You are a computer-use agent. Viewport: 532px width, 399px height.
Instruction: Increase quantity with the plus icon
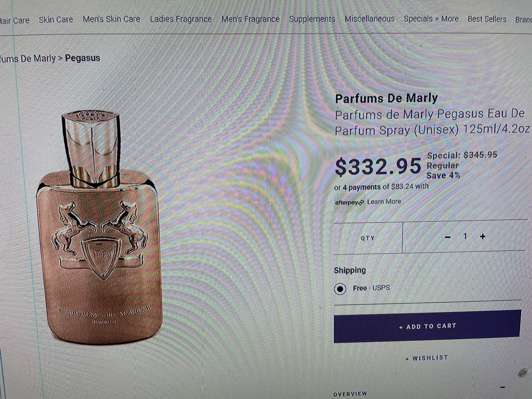pos(483,237)
